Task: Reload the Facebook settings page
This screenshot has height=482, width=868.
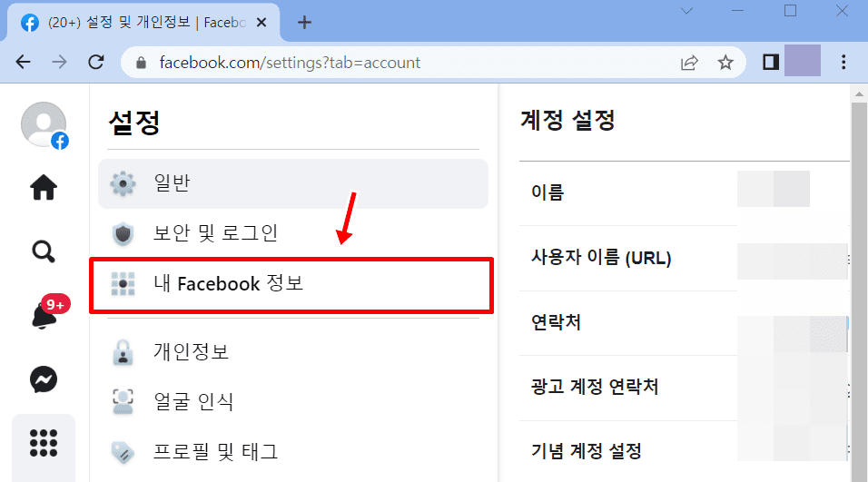Action: pos(96,62)
